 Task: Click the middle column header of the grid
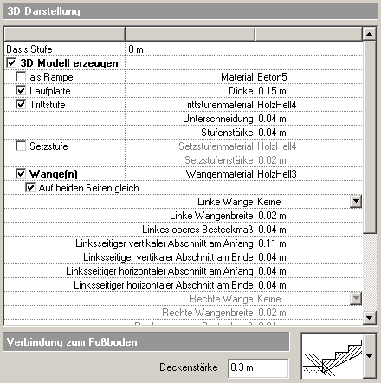coord(190,34)
